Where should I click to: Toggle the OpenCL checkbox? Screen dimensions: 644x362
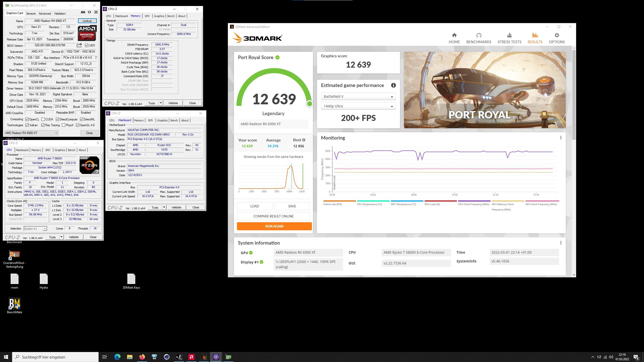click(27, 119)
